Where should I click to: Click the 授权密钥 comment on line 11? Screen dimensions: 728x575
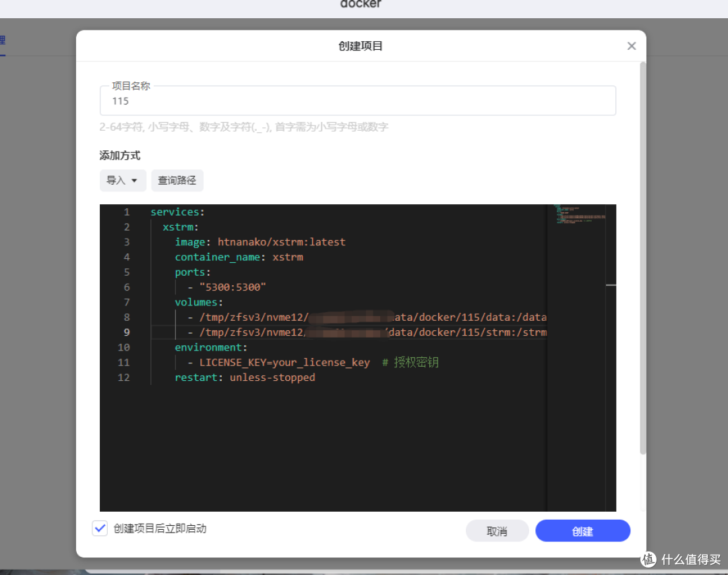[x=411, y=362]
